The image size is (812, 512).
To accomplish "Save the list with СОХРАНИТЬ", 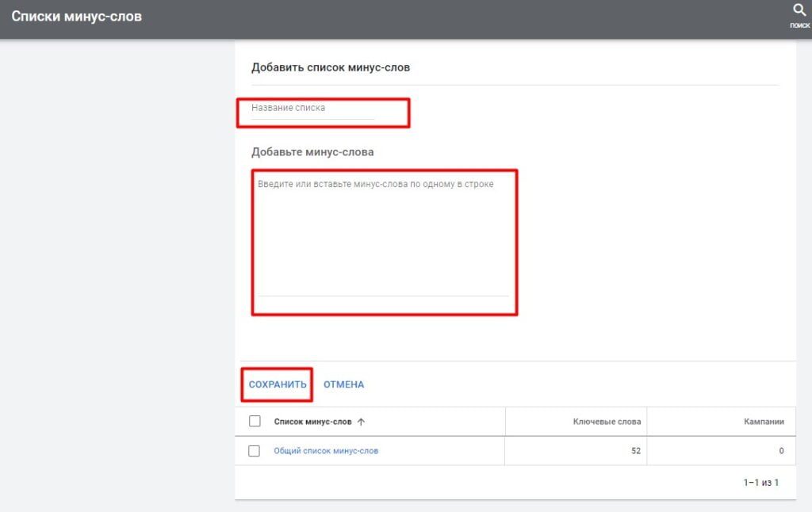I will coord(278,384).
